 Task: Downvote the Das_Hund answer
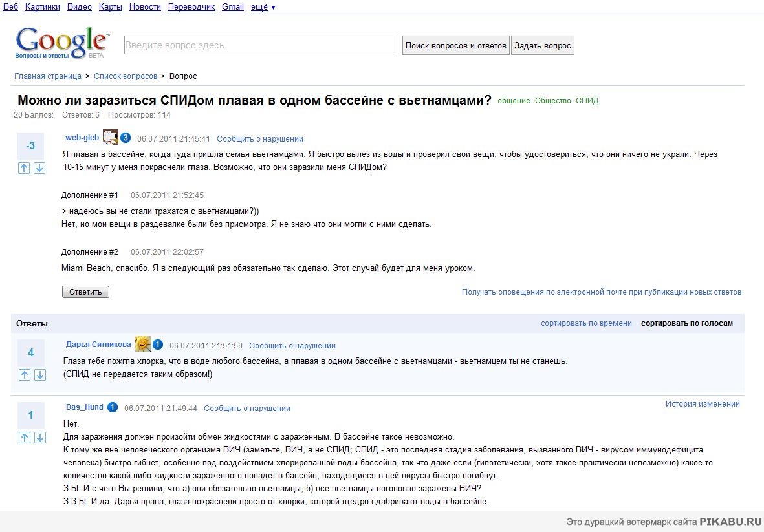pos(39,438)
